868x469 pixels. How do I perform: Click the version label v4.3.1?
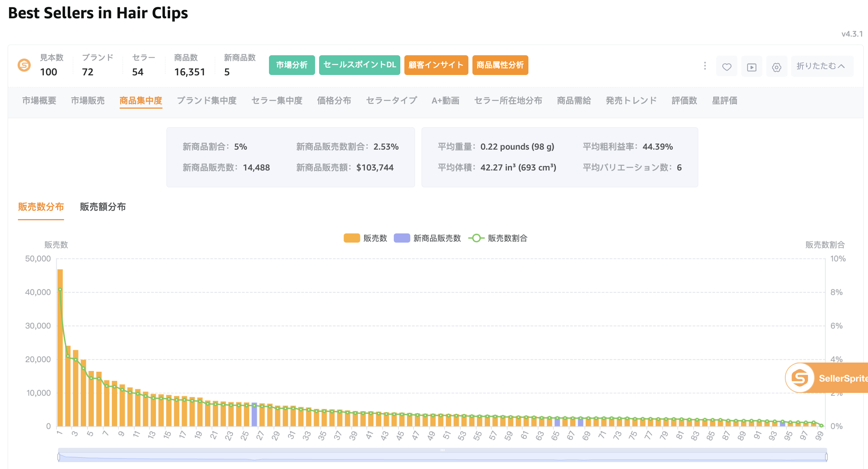pos(852,34)
